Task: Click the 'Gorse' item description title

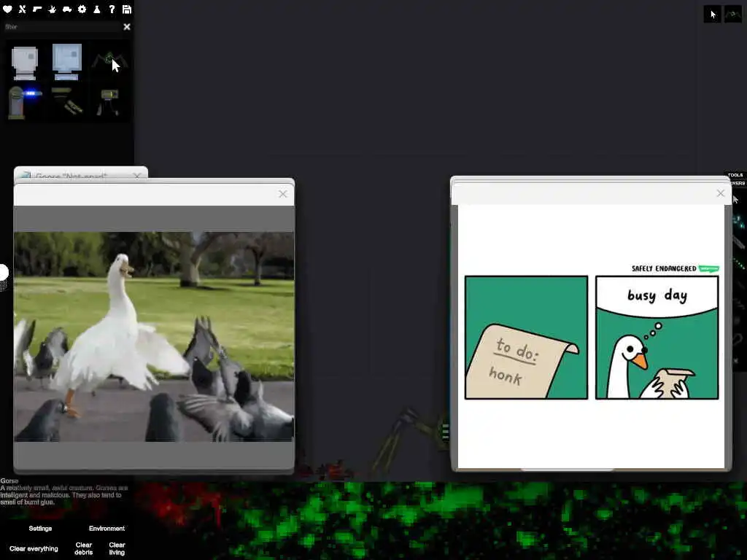Action: tap(9, 481)
